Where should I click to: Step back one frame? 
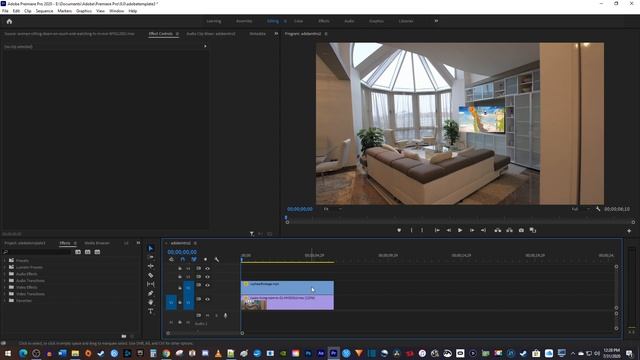(x=449, y=230)
